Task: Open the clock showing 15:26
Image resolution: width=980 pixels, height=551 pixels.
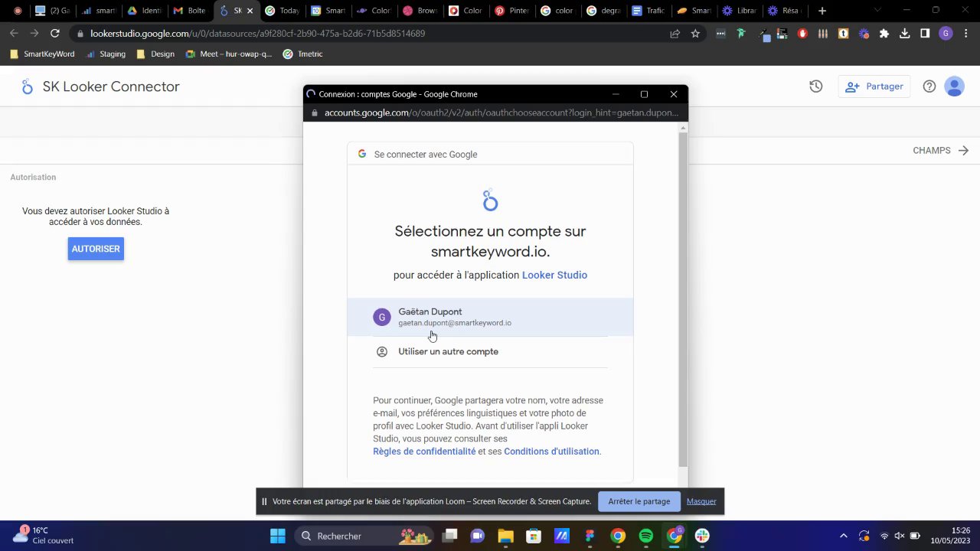Action: pyautogui.click(x=949, y=536)
